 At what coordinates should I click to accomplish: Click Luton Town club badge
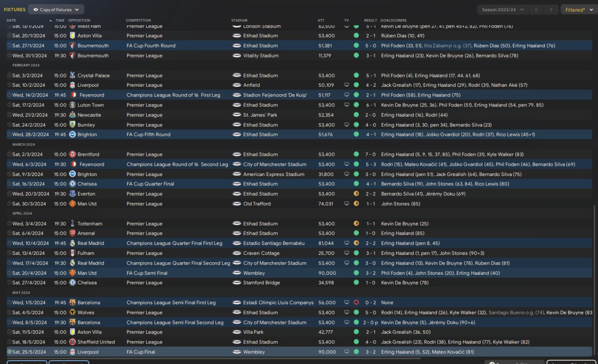(x=72, y=105)
